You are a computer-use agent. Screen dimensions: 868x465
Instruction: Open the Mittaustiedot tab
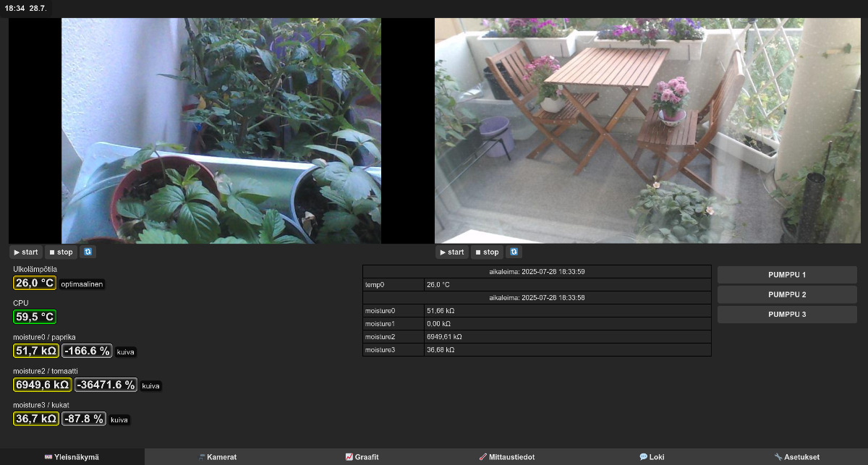point(506,457)
